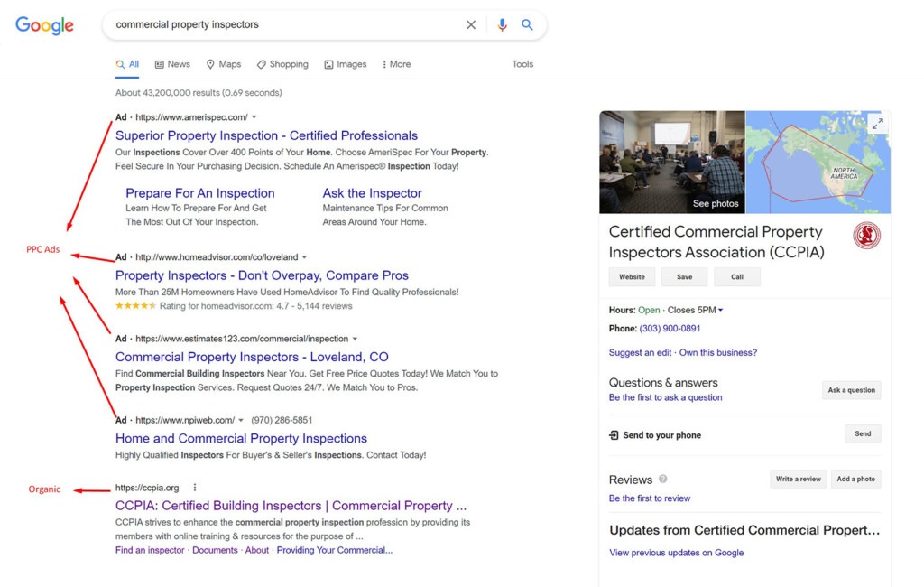Click the Documents sitelink
The width and height of the screenshot is (924, 587).
[x=215, y=550]
